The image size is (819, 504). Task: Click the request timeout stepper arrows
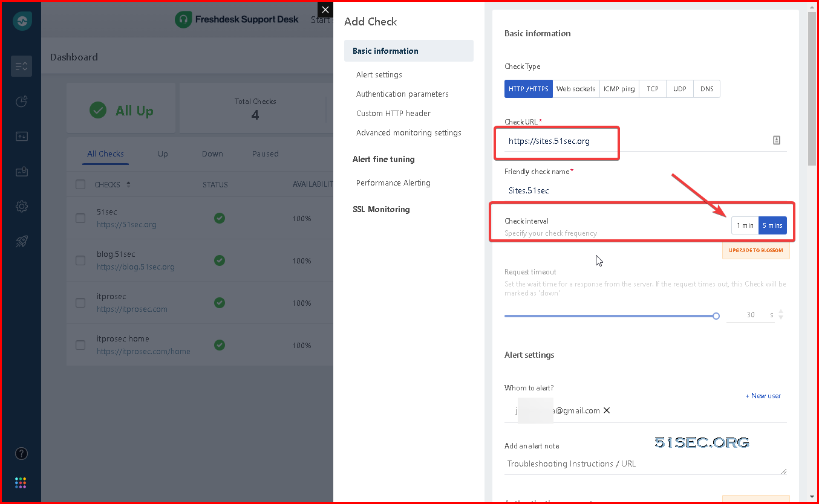(781, 315)
